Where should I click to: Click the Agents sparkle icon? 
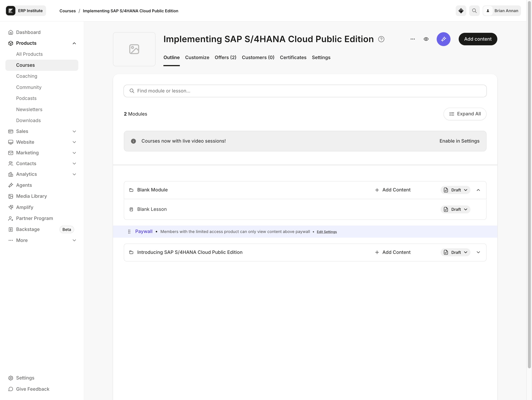coord(11,185)
